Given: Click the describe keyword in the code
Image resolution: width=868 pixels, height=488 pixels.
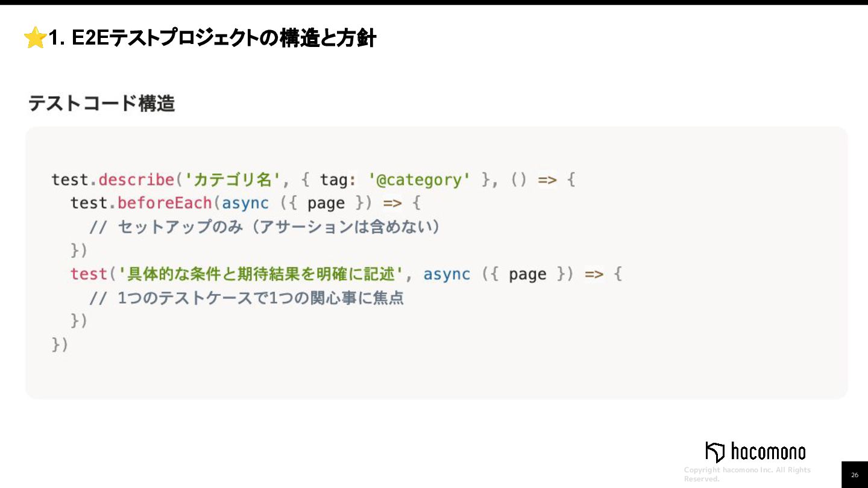Looking at the screenshot, I should 136,180.
